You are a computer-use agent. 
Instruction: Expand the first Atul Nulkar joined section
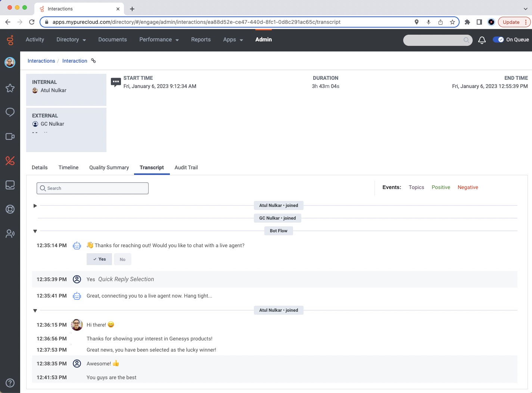pyautogui.click(x=35, y=206)
